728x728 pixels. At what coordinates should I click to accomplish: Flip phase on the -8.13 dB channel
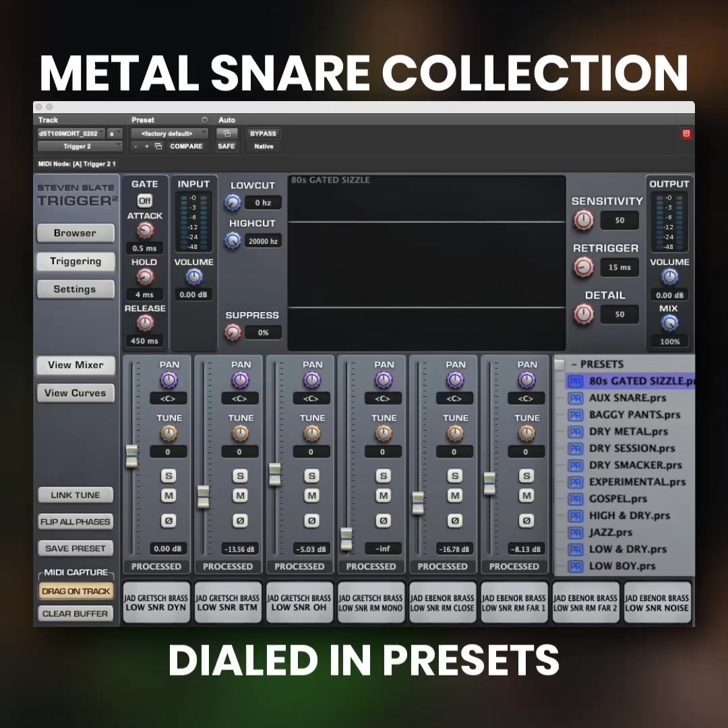(526, 521)
